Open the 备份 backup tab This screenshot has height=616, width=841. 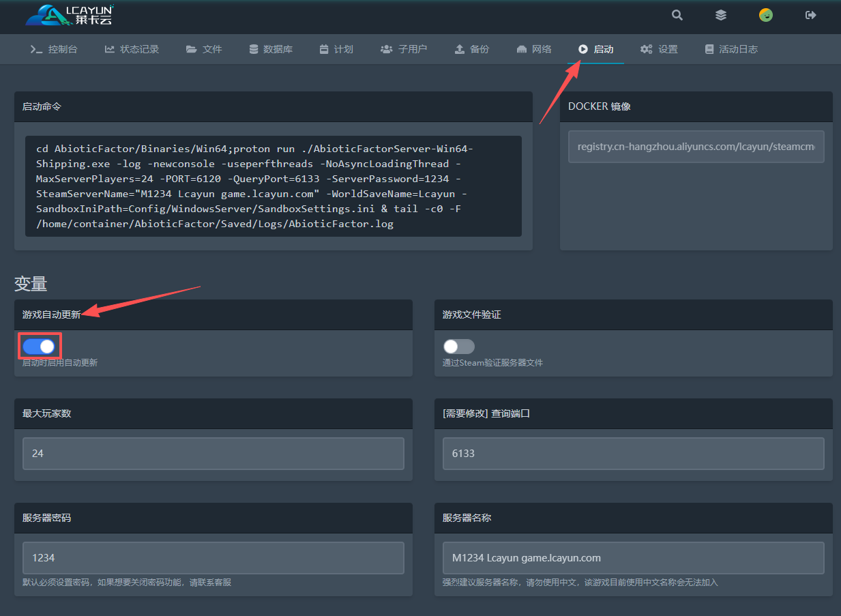[x=472, y=49]
